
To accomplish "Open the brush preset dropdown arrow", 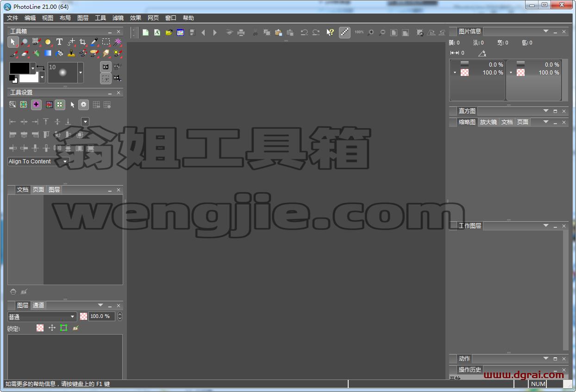I will click(81, 73).
